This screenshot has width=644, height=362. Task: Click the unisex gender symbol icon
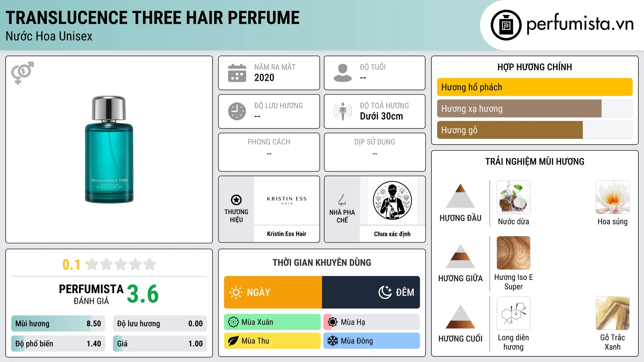click(22, 73)
